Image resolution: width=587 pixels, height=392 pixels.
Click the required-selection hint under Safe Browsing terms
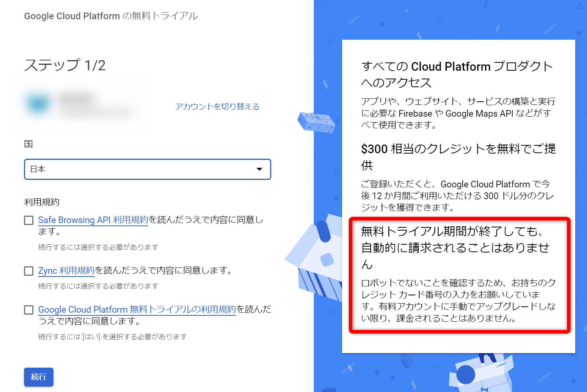pos(98,247)
